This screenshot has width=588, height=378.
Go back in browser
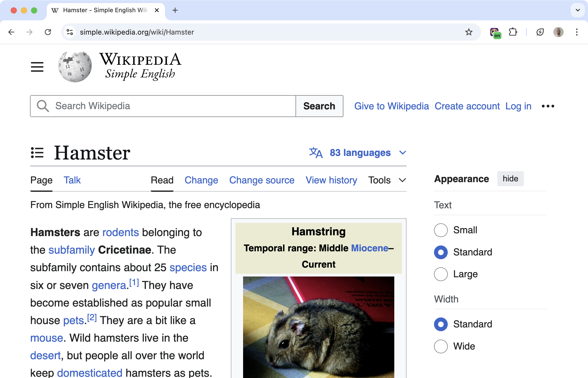coord(11,32)
